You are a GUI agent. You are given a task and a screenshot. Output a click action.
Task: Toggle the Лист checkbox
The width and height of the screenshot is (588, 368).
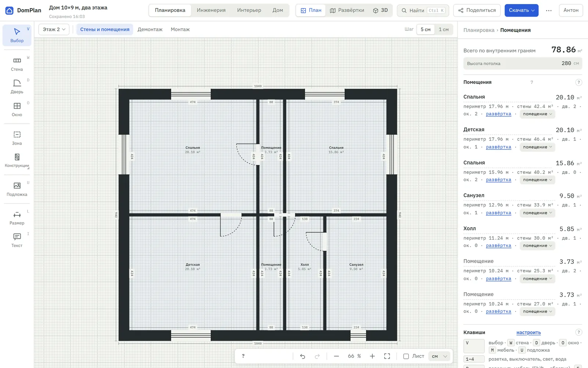click(406, 356)
